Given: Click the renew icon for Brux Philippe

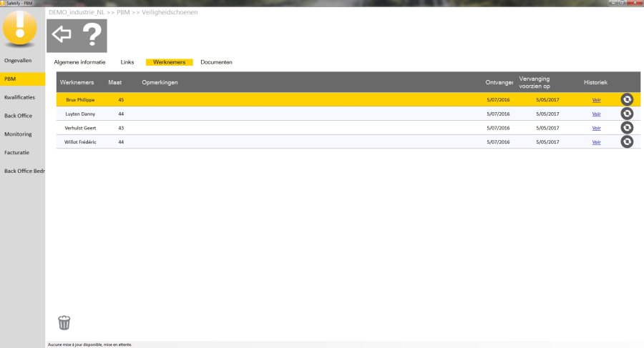Looking at the screenshot, I should coord(627,100).
